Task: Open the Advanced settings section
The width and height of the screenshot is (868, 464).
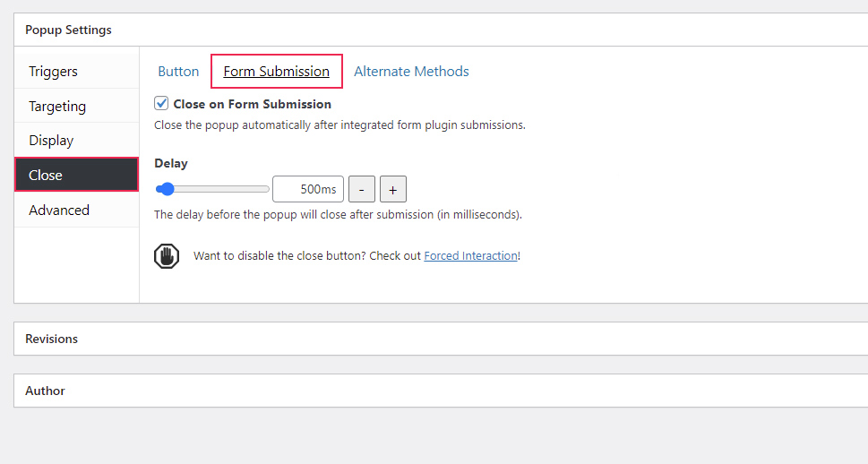Action: pos(76,210)
